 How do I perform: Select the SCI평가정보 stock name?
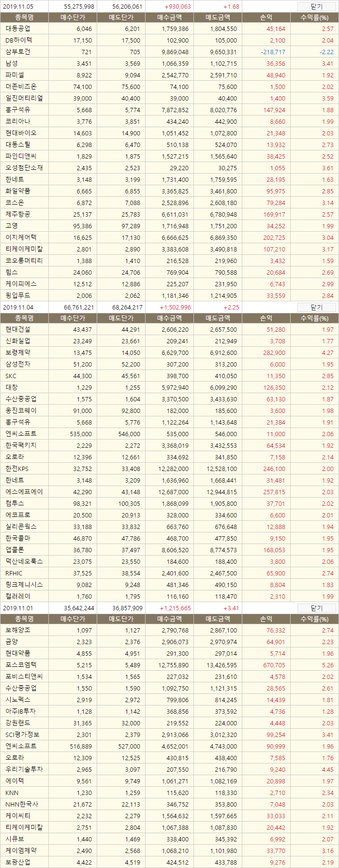[x=22, y=735]
